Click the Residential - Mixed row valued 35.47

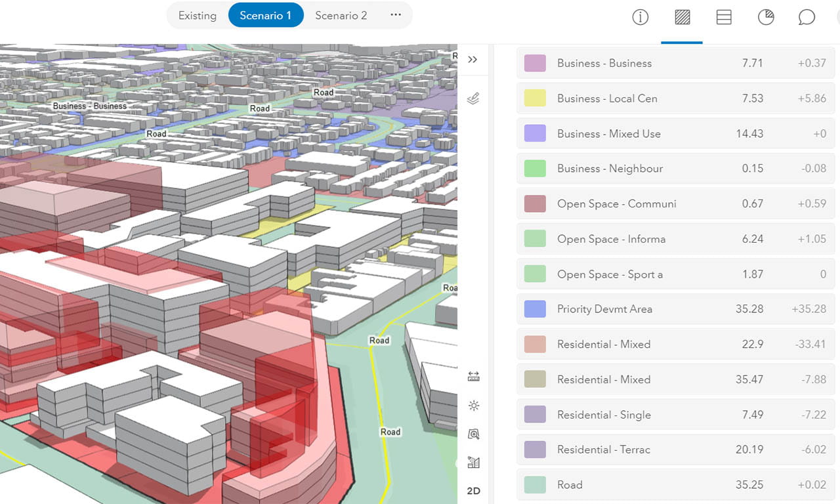click(x=675, y=379)
